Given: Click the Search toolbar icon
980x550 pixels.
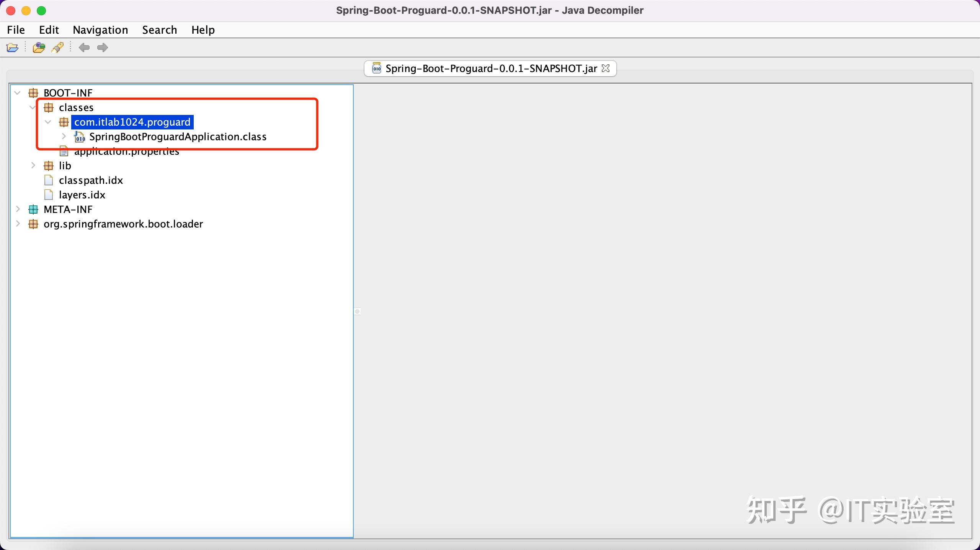Looking at the screenshot, I should pyautogui.click(x=58, y=47).
